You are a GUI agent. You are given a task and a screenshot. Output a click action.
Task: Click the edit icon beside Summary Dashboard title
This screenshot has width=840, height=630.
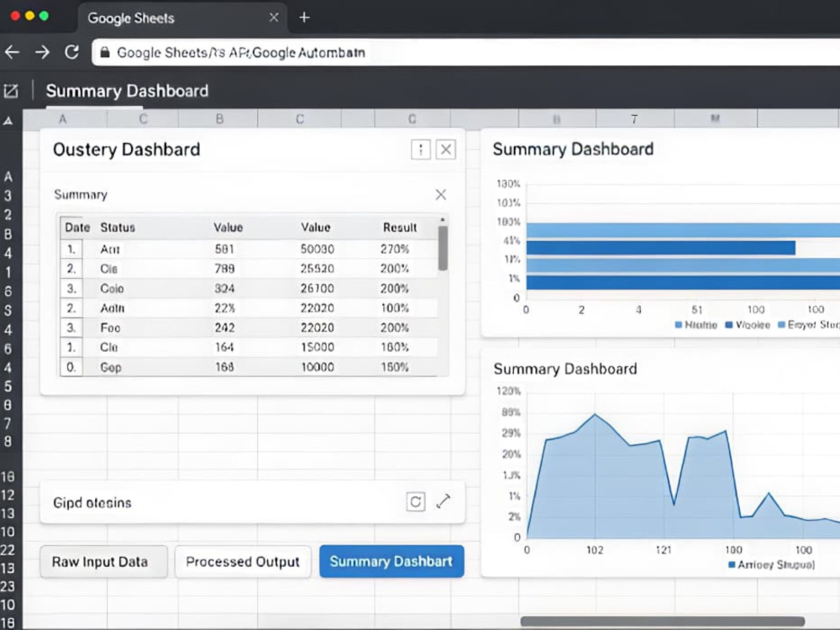[11, 91]
